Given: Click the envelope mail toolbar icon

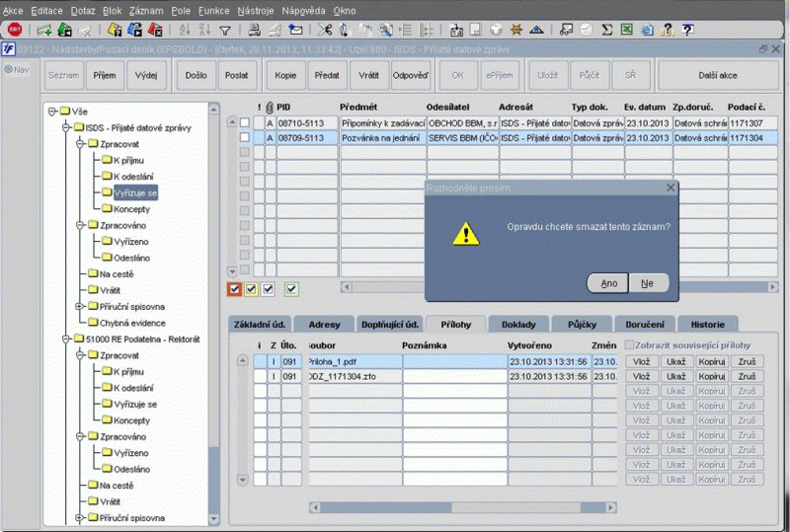Looking at the screenshot, I should point(295,31).
